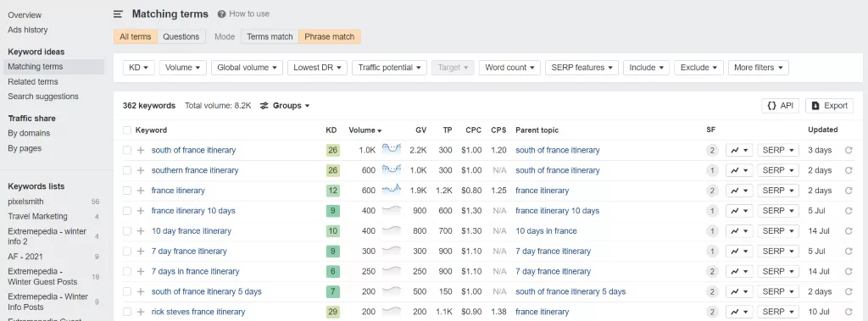
Task: Refresh 7 days in france itinerary row
Action: pyautogui.click(x=848, y=271)
